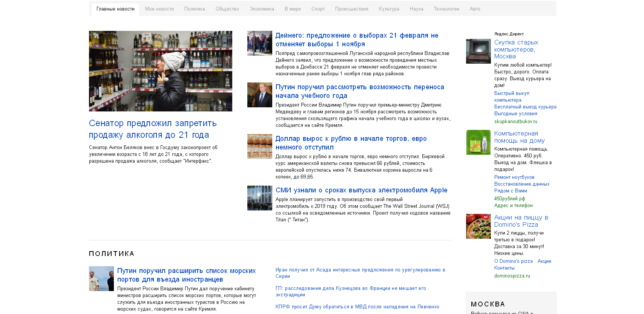644x314 pixels.
Task: Open the Iran and Assad Syria proposals link
Action: [360, 273]
